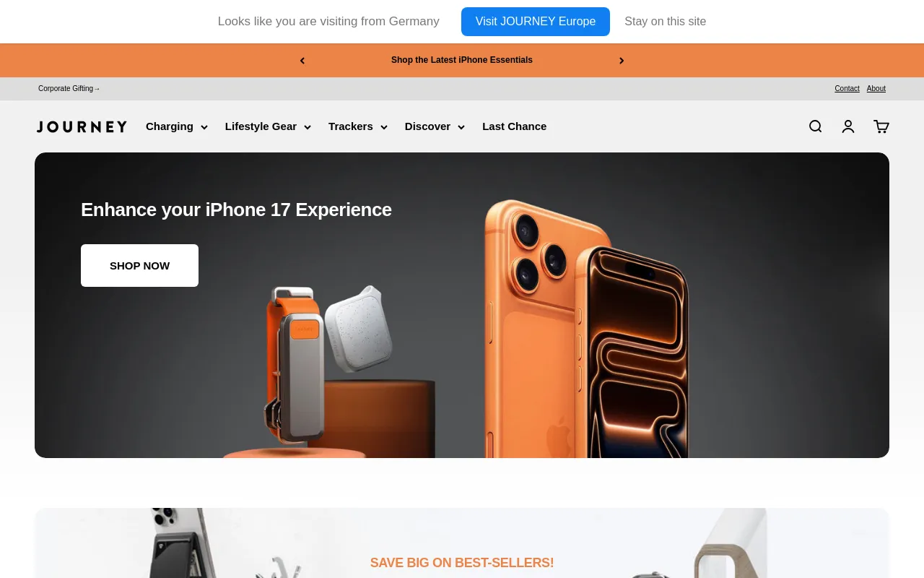The image size is (924, 578).
Task: Advance announcement with right arrow
Action: 622,61
